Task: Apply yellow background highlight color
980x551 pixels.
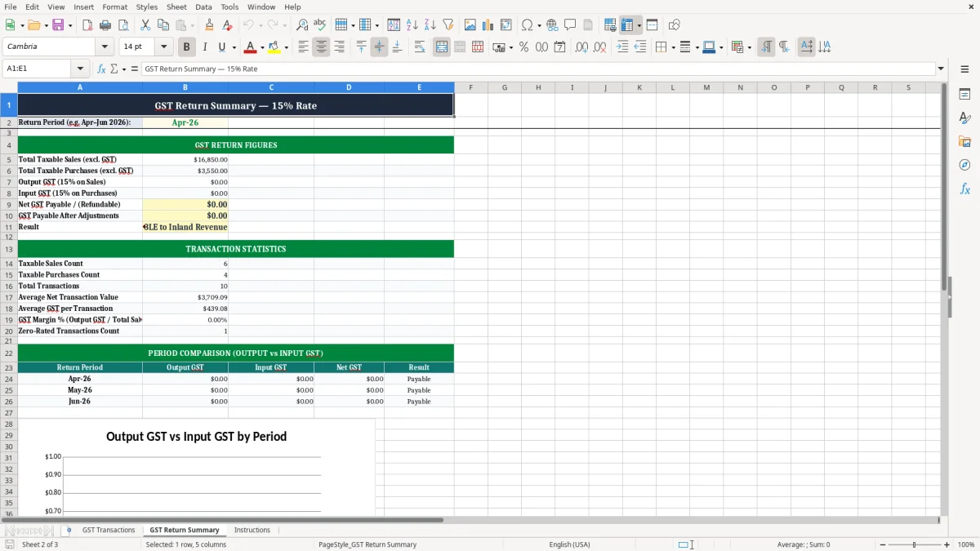Action: [274, 47]
